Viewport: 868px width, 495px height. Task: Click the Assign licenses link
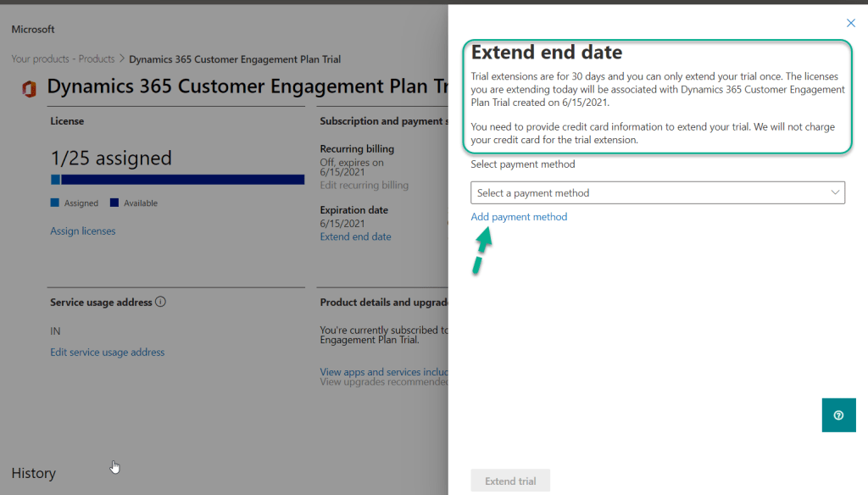(x=83, y=231)
